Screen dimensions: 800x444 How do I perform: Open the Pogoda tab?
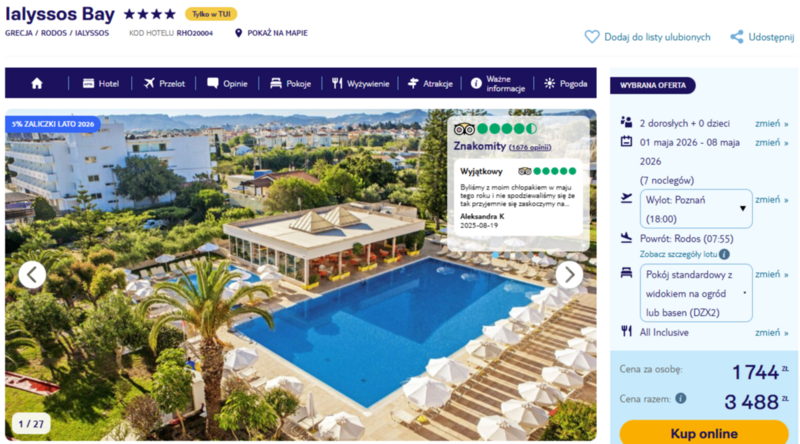[566, 83]
